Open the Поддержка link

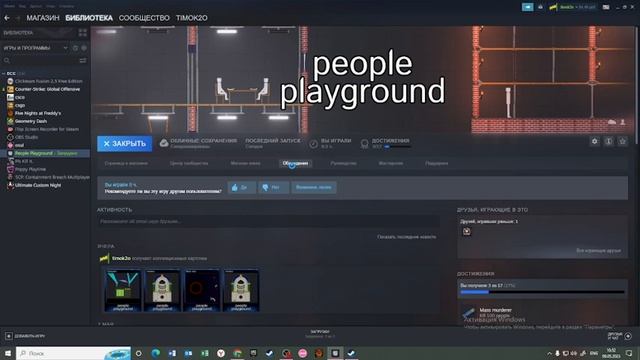pos(436,163)
